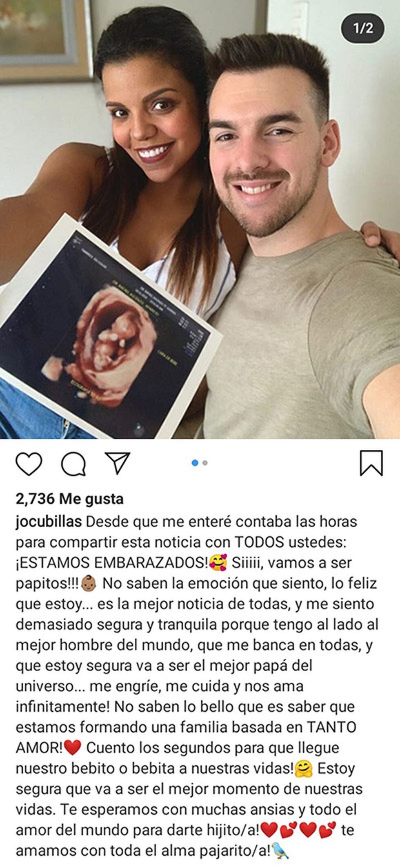The image size is (400, 868).
Task: Open comments via the speech bubble icon
Action: 73,464
